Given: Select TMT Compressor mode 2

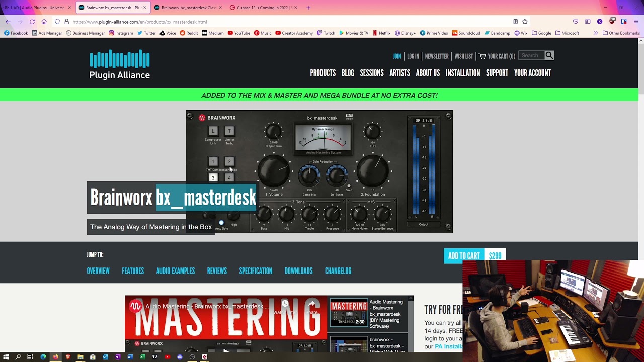Looking at the screenshot, I should (x=229, y=161).
